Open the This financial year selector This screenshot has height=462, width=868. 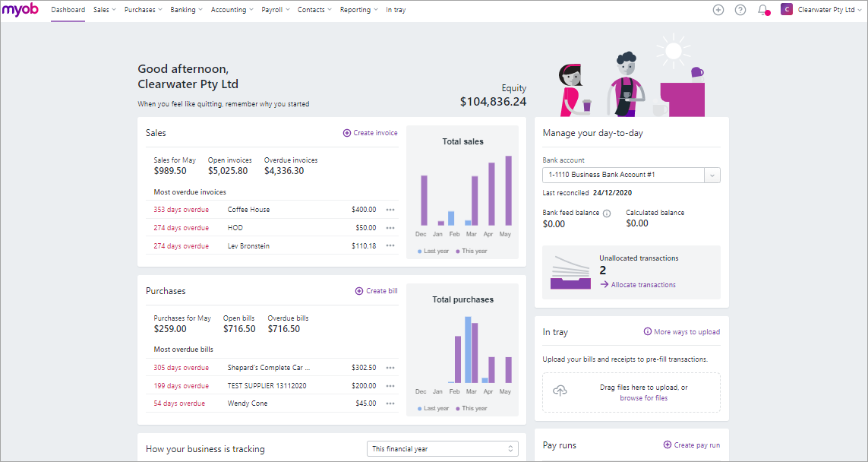pos(443,449)
